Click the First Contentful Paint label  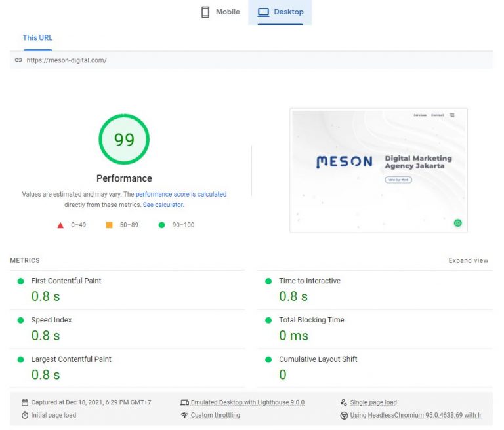66,281
